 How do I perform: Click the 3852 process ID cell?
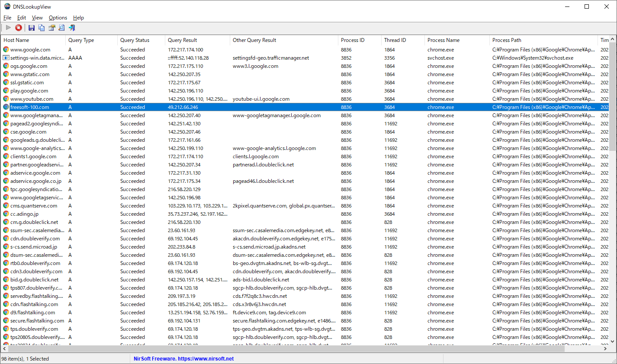346,58
